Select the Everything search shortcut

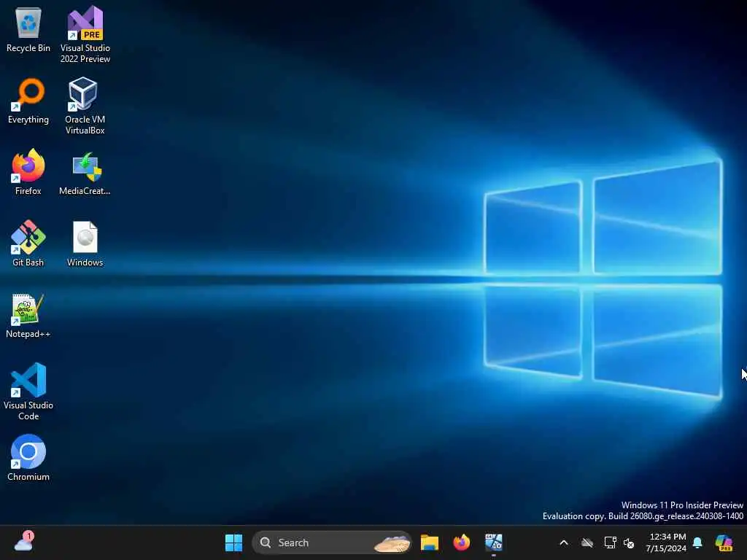28,101
